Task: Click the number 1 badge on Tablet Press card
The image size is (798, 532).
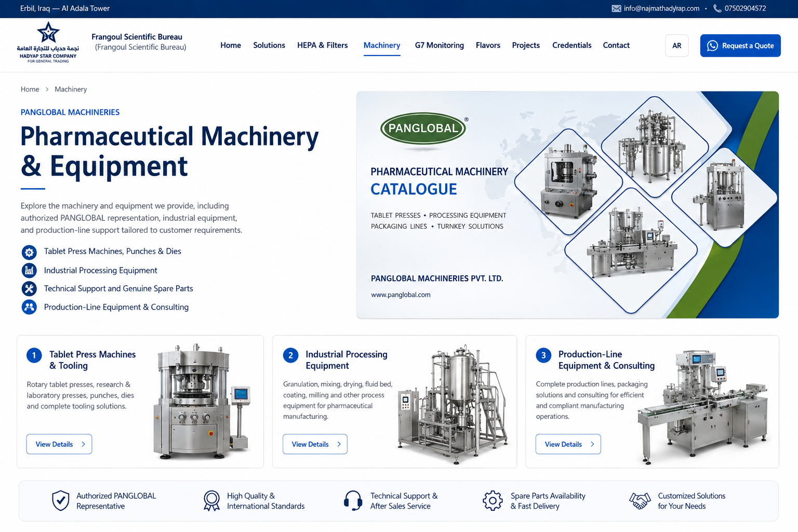Action: coord(34,355)
